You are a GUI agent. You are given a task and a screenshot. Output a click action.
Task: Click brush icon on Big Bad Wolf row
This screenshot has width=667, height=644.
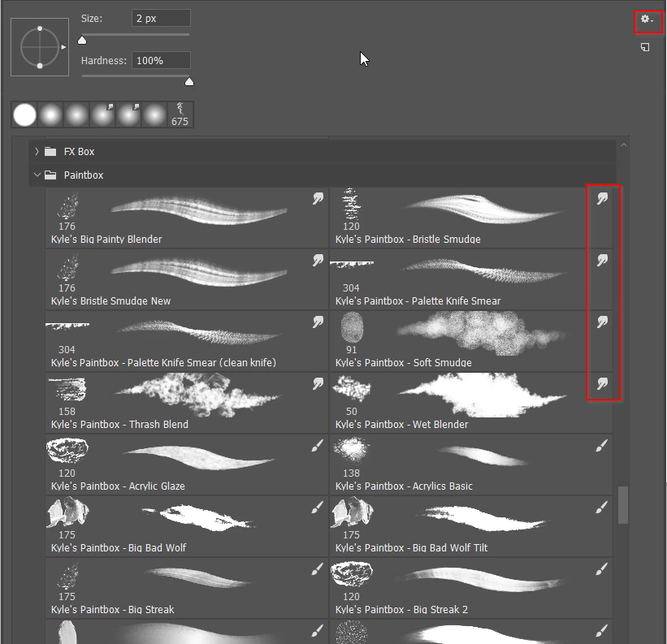[318, 507]
